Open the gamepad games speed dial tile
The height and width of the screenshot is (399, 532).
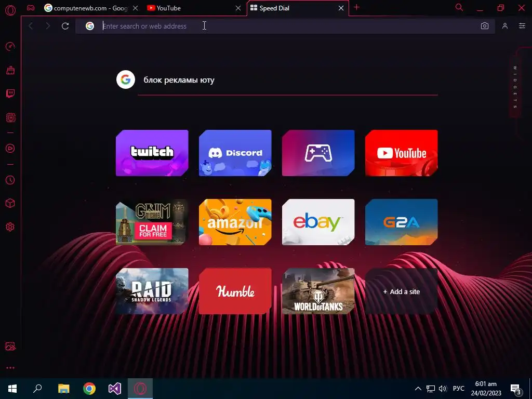(x=318, y=153)
